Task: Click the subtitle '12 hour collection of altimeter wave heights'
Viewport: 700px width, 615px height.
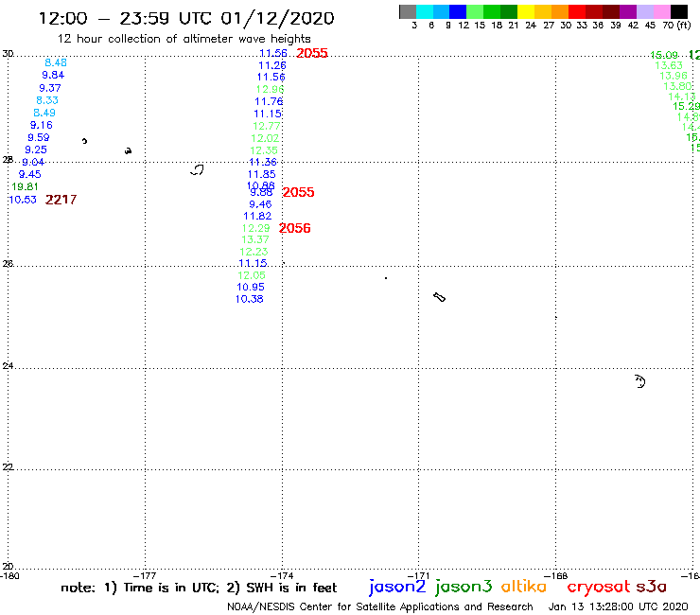Action: click(184, 39)
